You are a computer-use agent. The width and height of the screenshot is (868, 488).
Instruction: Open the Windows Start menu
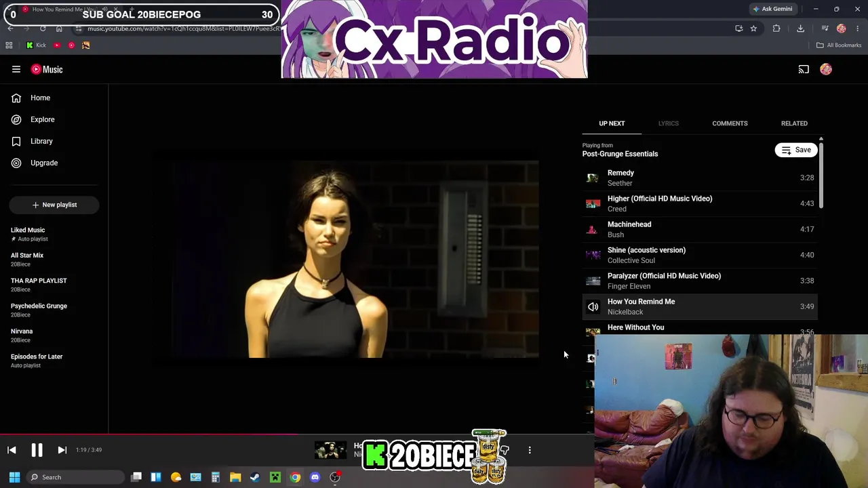(x=14, y=477)
